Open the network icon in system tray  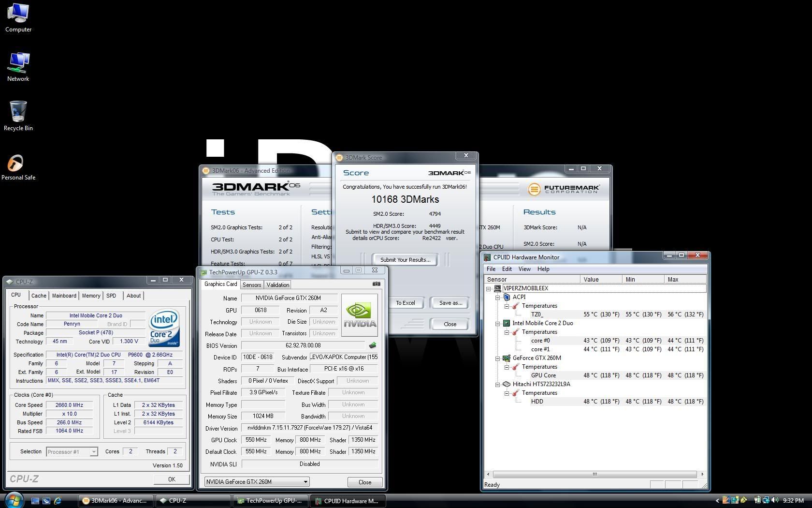(x=767, y=500)
